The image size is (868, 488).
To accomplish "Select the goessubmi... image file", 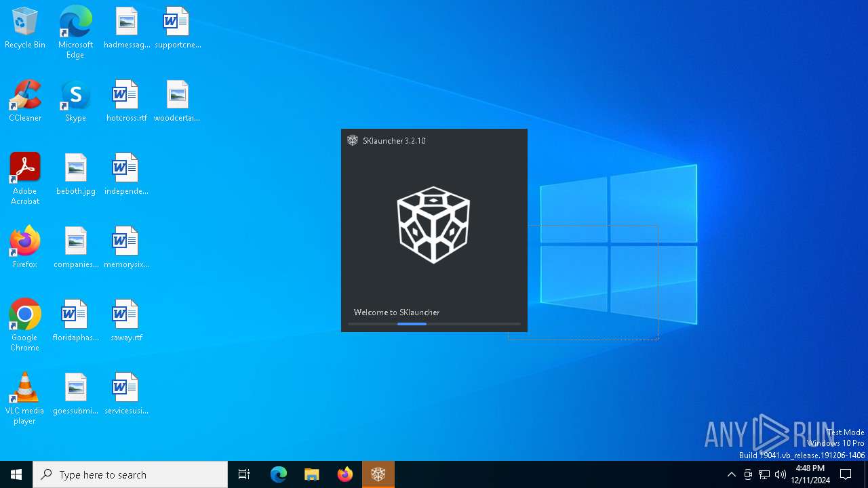I will (x=75, y=394).
